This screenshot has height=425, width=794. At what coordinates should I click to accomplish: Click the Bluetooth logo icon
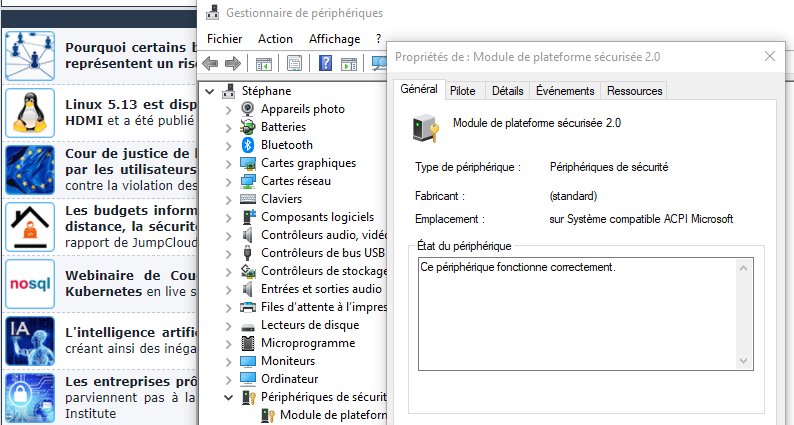click(248, 145)
